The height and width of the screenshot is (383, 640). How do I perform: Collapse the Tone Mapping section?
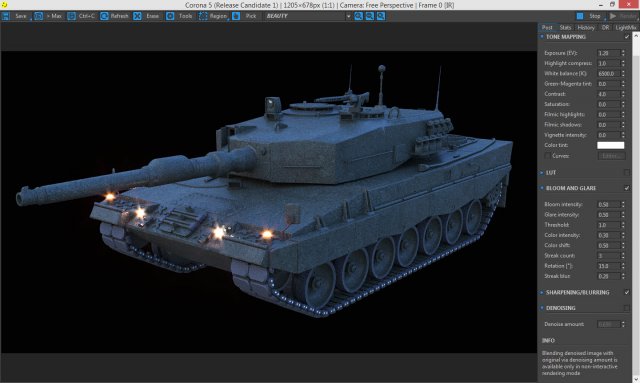tap(542, 37)
